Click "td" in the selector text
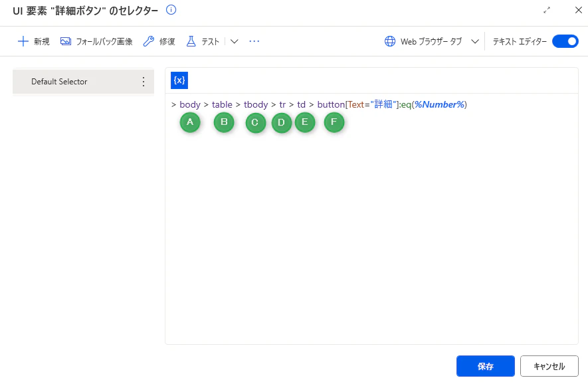Viewport: 588px width, 384px height. [x=302, y=104]
